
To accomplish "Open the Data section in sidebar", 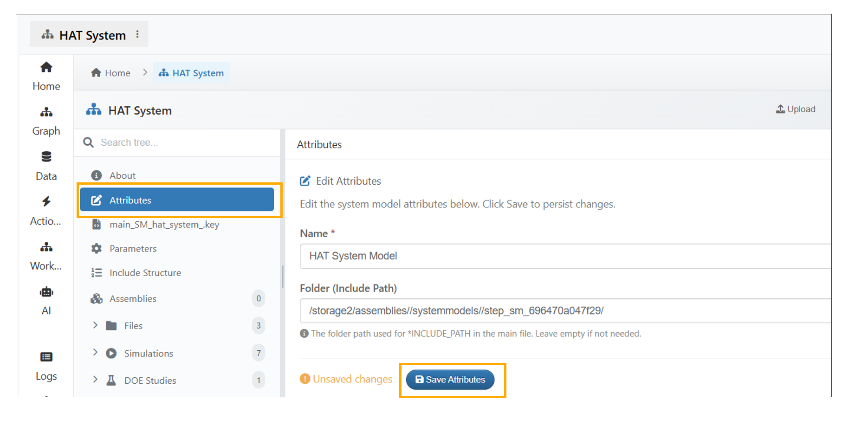I will [46, 166].
